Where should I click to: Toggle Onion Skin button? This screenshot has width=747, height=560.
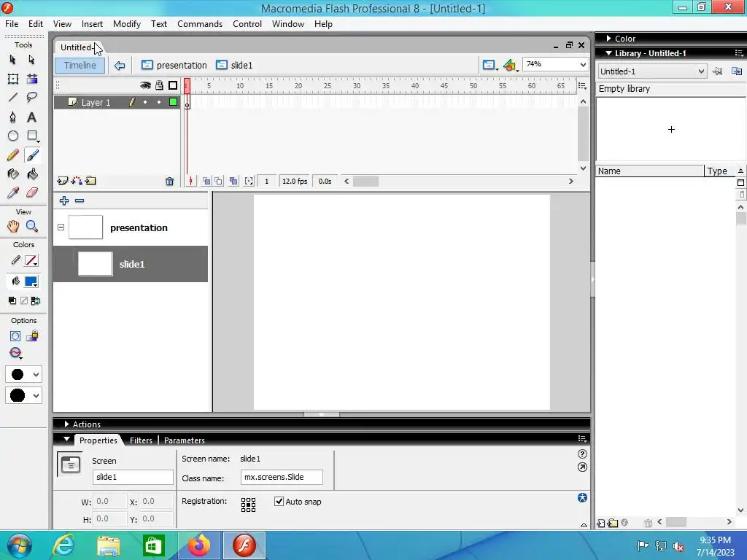pos(206,181)
